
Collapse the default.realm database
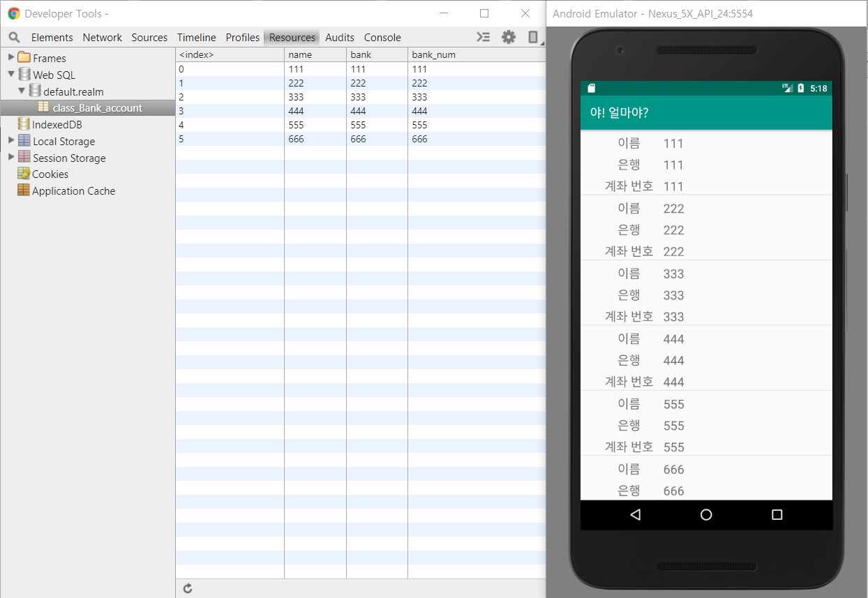[x=22, y=91]
